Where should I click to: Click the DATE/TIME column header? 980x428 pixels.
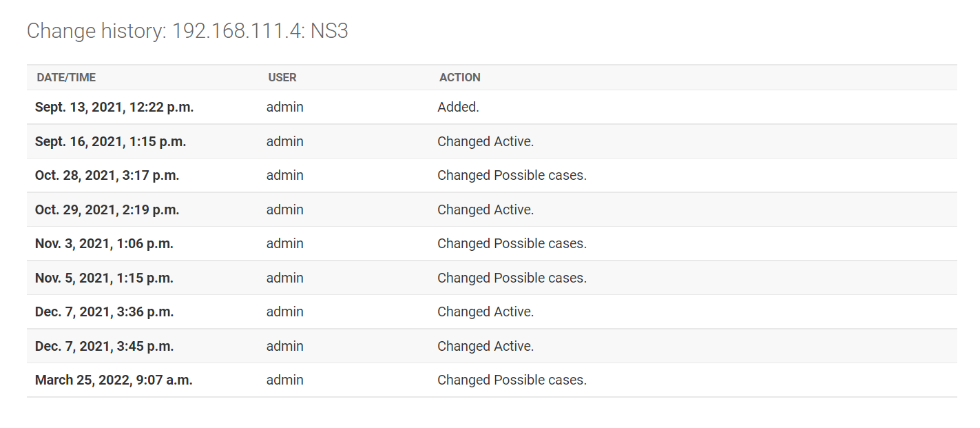[x=66, y=77]
